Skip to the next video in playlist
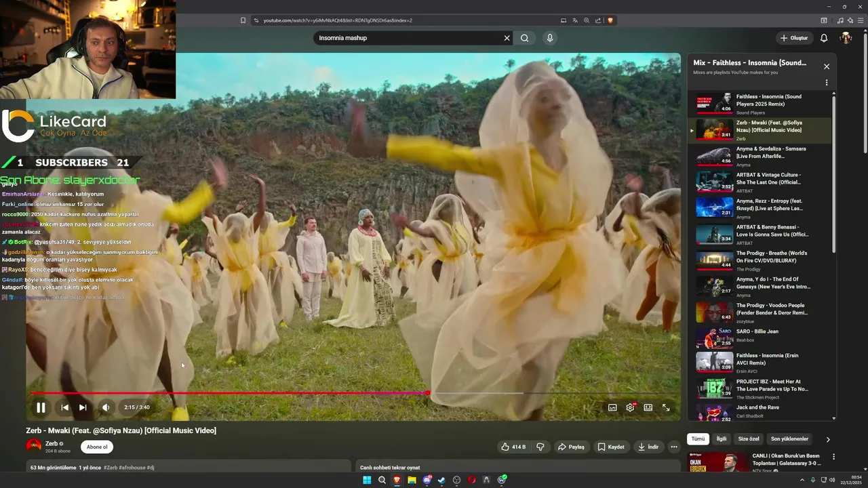Screen dimensions: 868x488 pyautogui.click(x=83, y=407)
